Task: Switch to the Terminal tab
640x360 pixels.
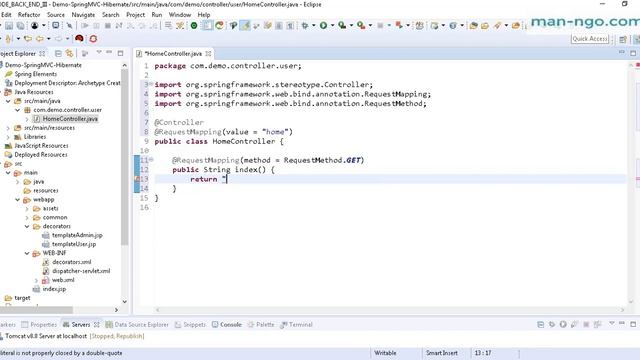Action: tap(297, 324)
